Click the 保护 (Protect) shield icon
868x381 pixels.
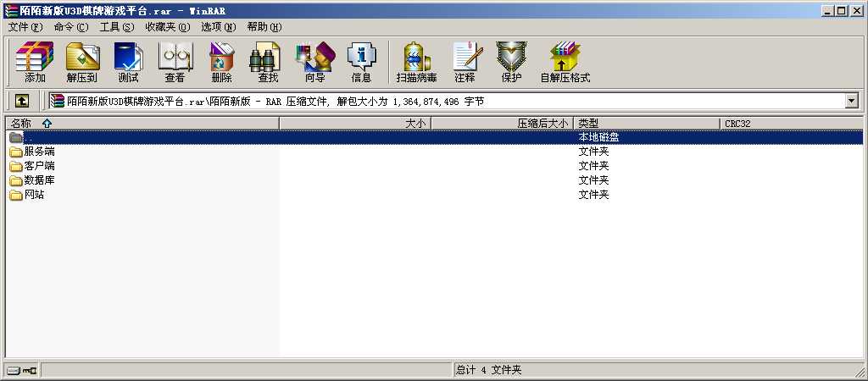[511, 61]
